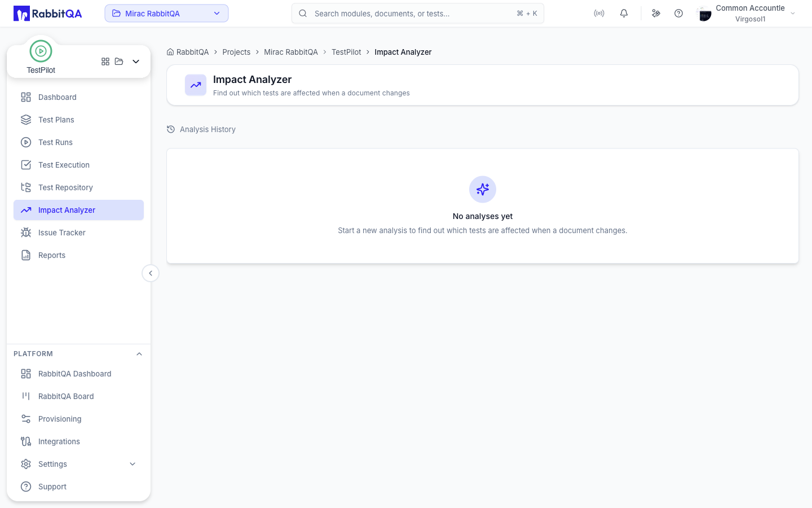The width and height of the screenshot is (812, 508).
Task: Click the sparkle icon above No analyses yet
Action: click(483, 189)
